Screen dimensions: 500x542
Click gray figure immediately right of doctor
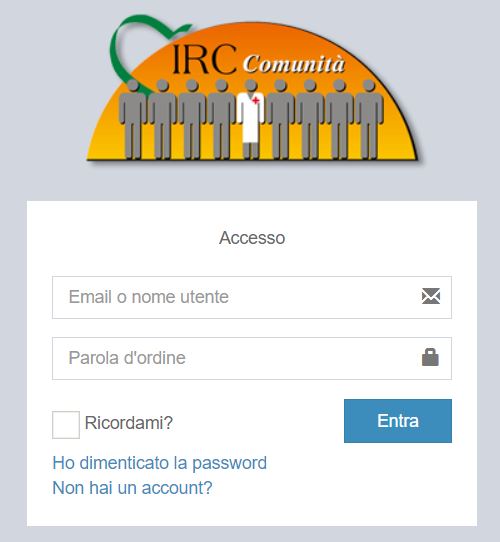[281, 119]
